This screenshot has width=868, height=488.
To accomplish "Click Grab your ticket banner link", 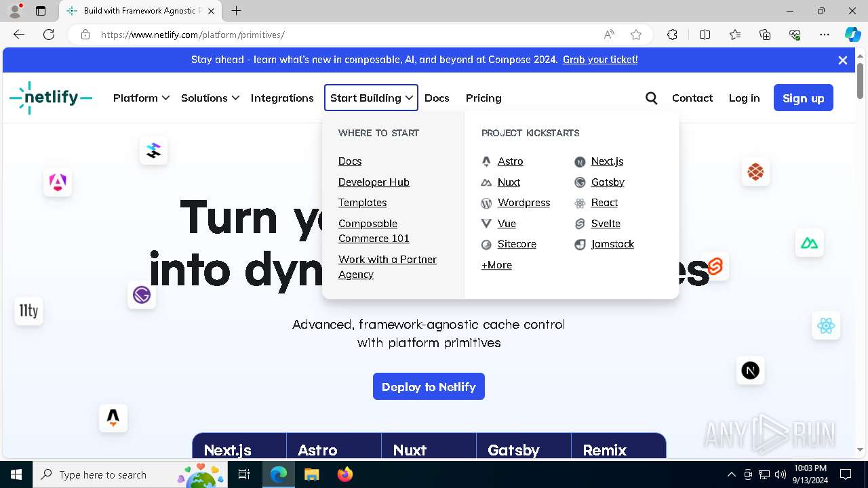I will 600,60.
